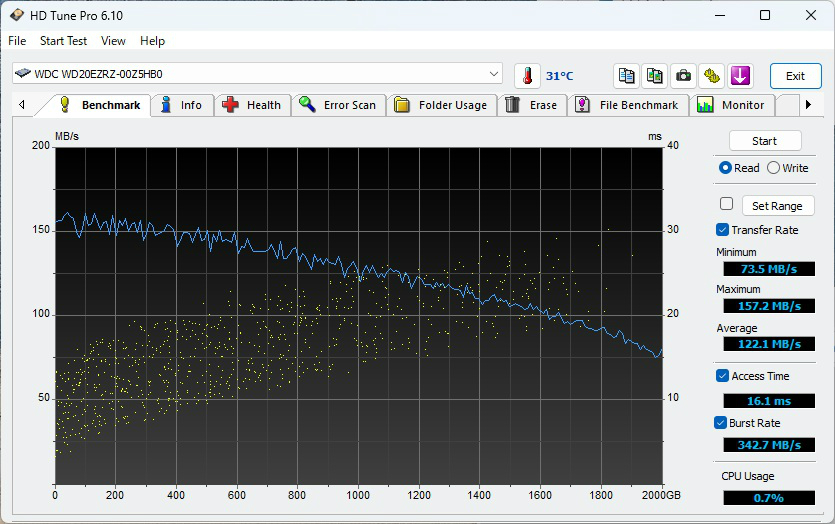Switch to the Error Scan tab
This screenshot has height=524, width=835.
coord(337,105)
